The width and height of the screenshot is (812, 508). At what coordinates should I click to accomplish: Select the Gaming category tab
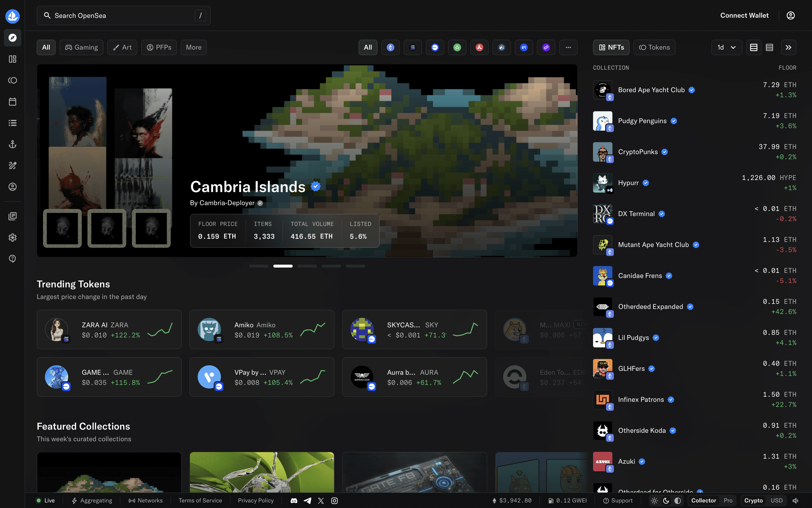(81, 47)
